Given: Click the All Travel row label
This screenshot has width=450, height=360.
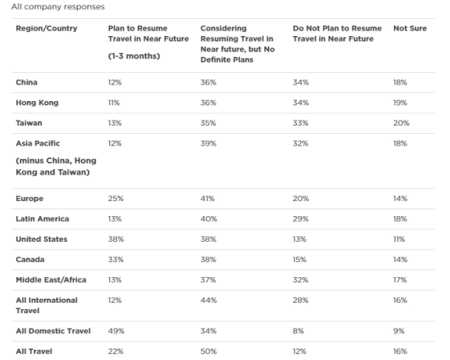Looking at the screenshot, I should point(34,351).
